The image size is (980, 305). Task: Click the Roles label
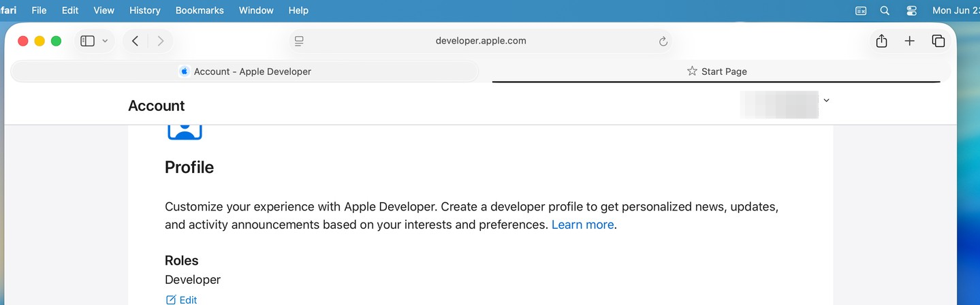pos(182,261)
